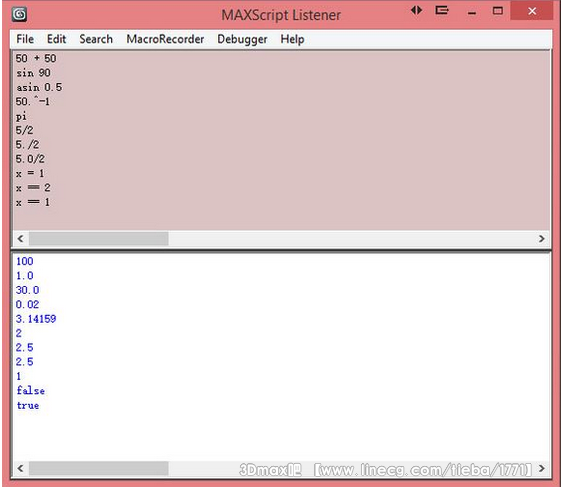Close the MAXScript Listener window
Viewport: 561px width, 487px height.
tap(532, 11)
